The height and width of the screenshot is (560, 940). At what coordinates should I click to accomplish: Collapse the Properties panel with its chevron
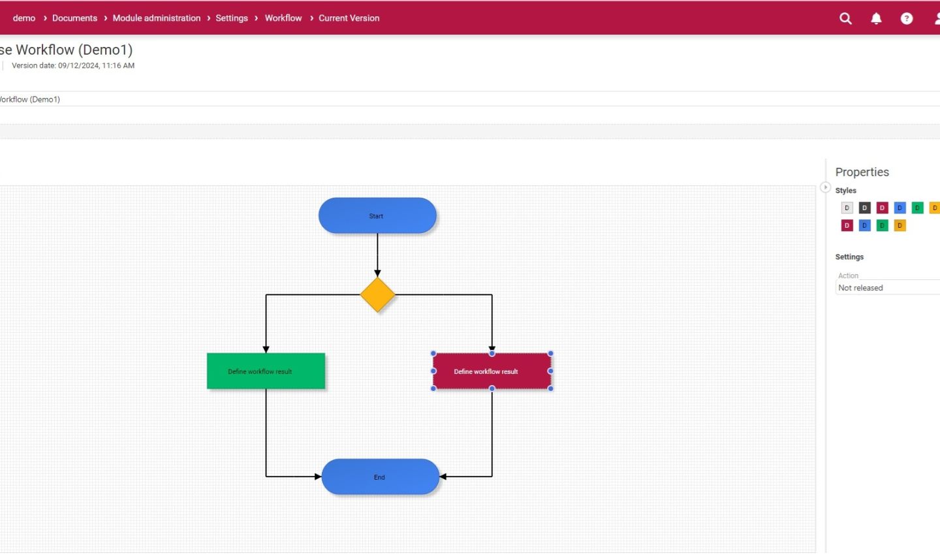(x=825, y=187)
